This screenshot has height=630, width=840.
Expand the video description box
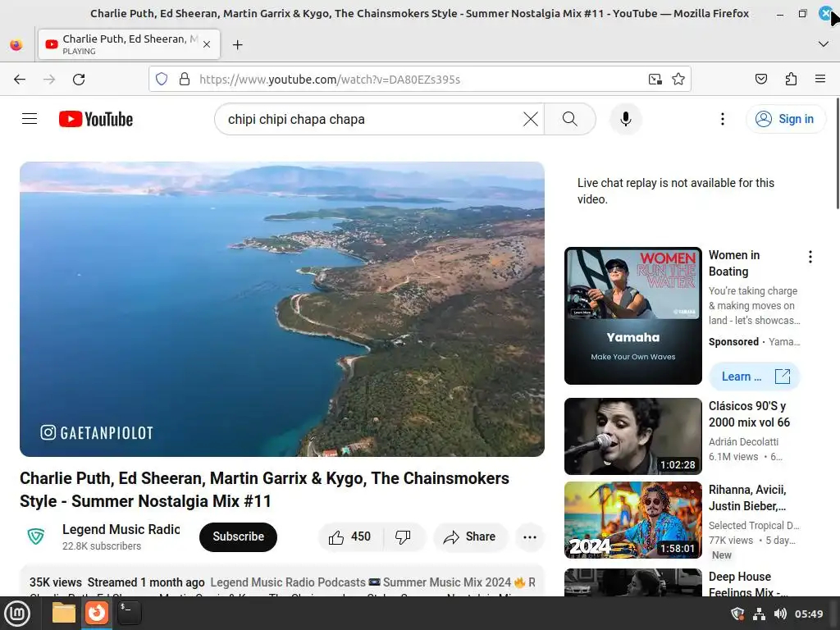point(282,582)
